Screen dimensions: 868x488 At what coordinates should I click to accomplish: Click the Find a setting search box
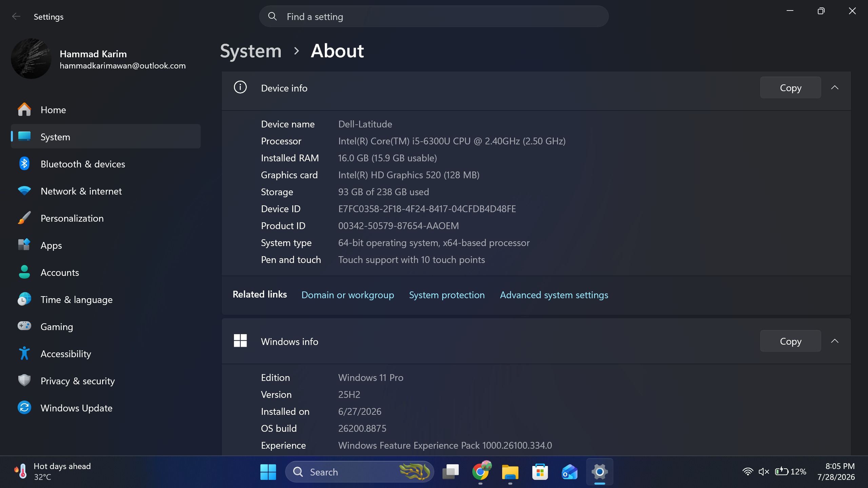[x=434, y=16]
